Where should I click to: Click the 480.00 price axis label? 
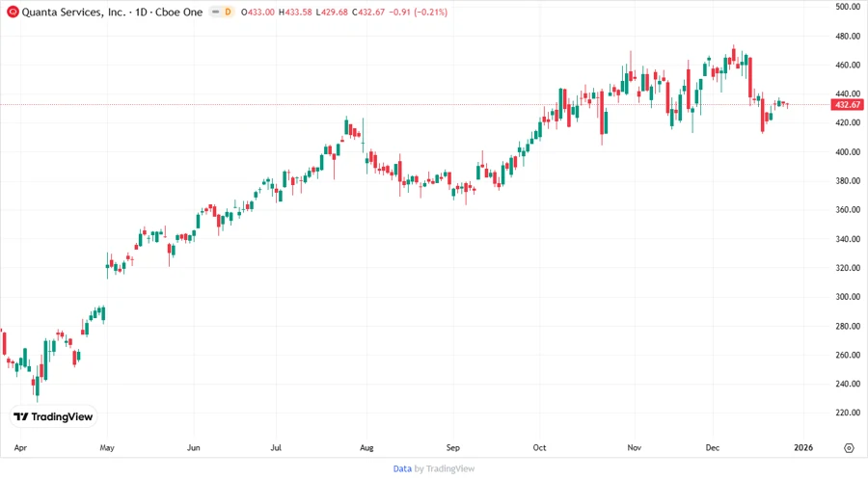click(x=848, y=36)
